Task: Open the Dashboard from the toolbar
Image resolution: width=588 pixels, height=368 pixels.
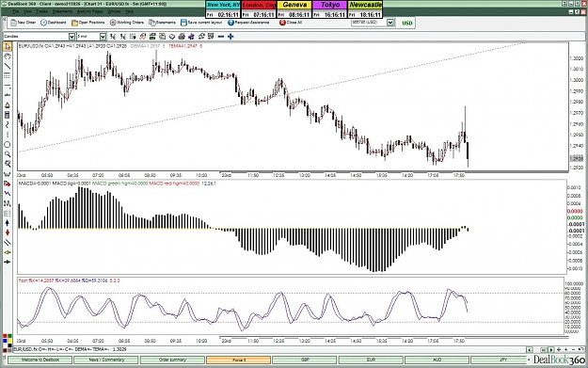Action: [54, 23]
